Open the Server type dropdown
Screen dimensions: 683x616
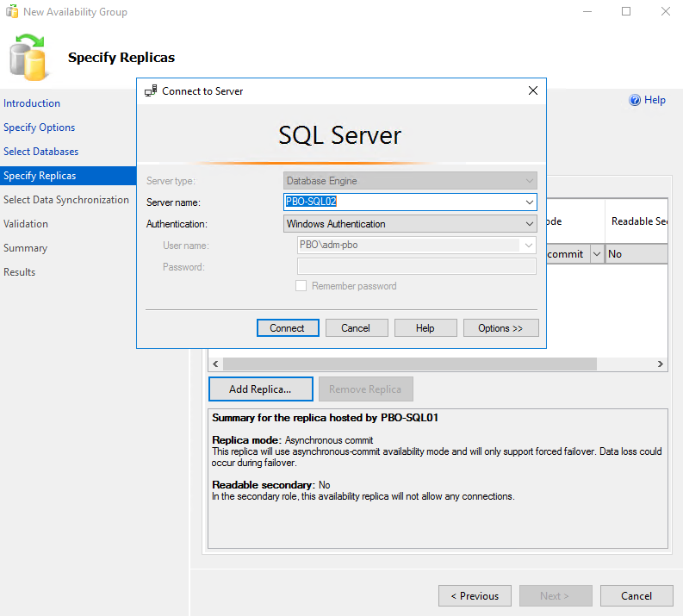click(410, 181)
